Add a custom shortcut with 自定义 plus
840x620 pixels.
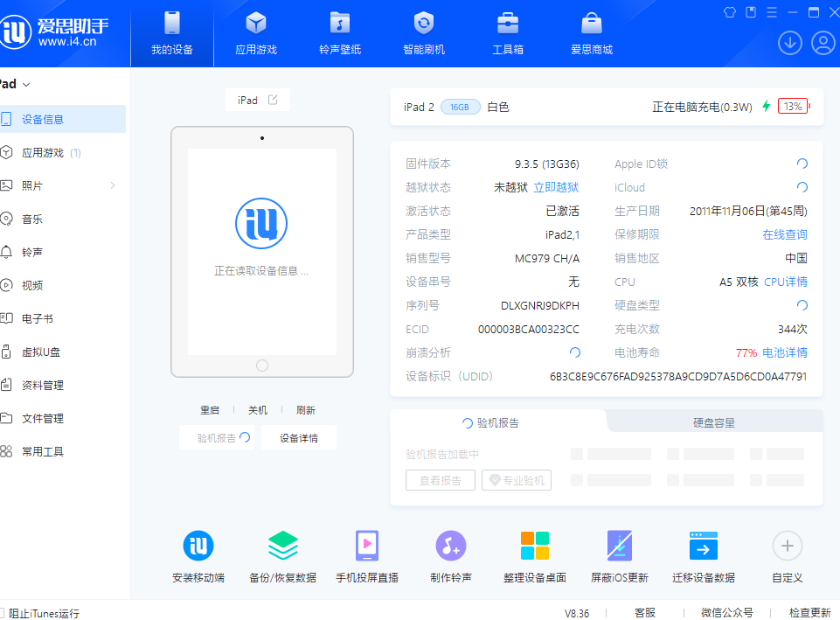click(x=787, y=546)
